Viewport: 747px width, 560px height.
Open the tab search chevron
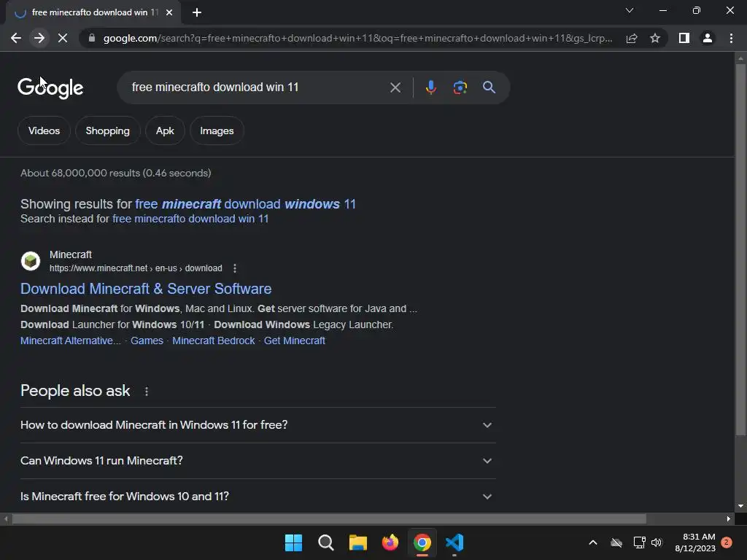tap(630, 10)
